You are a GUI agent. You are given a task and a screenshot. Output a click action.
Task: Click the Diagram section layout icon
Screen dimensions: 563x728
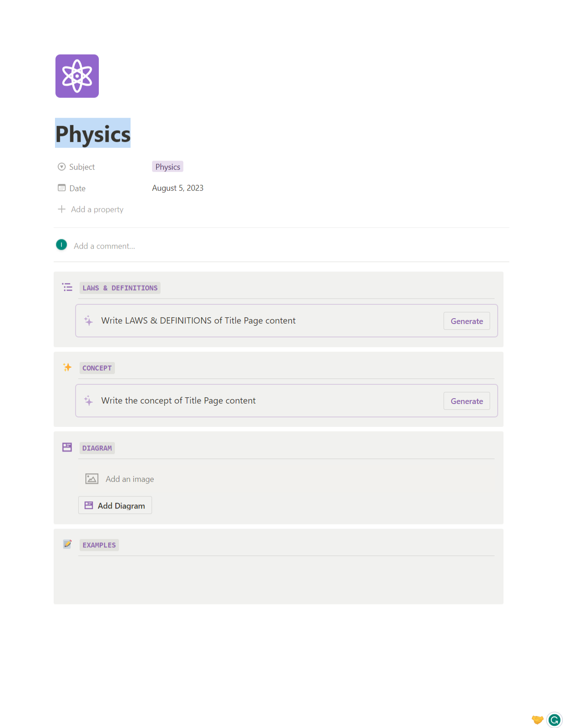(67, 447)
